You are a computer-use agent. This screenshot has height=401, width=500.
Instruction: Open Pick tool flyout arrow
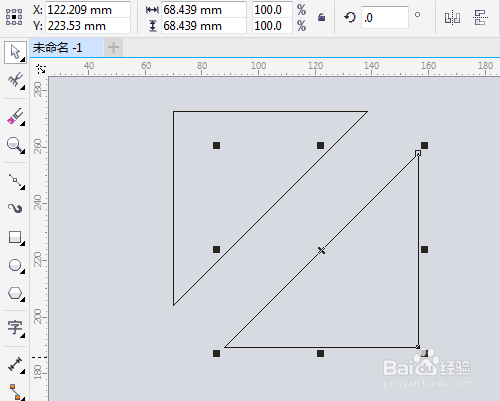23,59
